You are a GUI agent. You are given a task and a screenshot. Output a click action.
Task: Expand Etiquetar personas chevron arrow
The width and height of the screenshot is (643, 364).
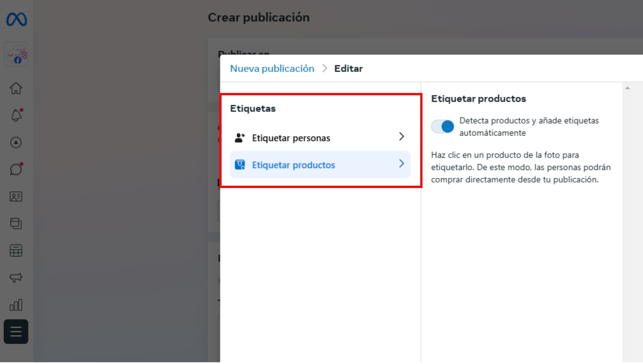tap(401, 137)
